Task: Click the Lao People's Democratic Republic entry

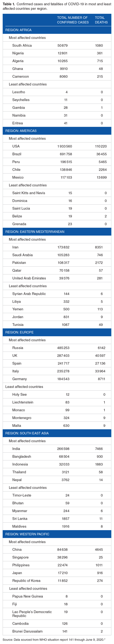Action: click(32, 614)
